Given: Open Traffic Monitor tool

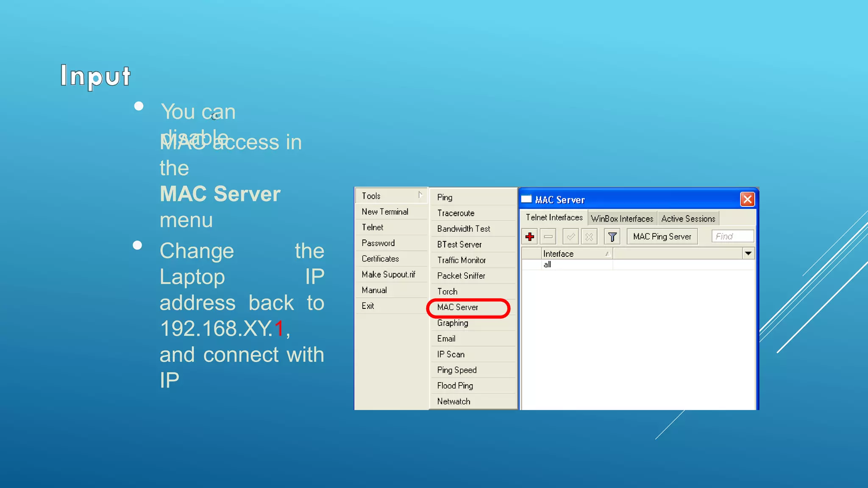Looking at the screenshot, I should 473,260.
